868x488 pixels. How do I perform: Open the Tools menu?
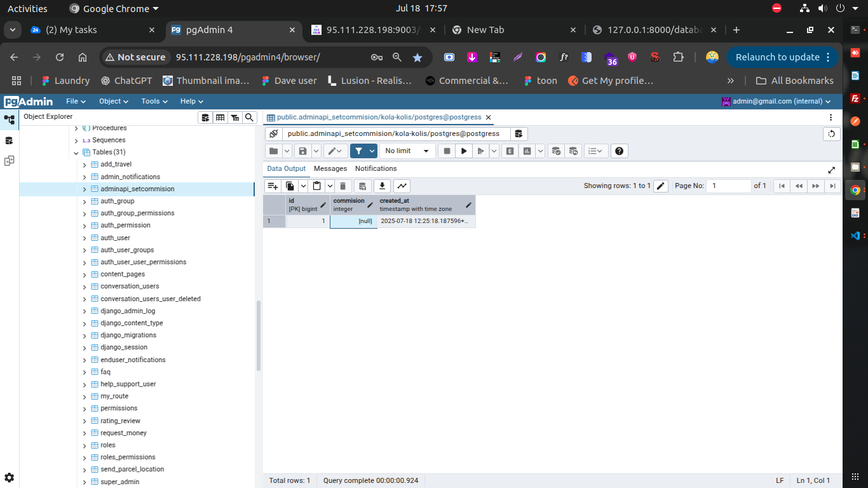click(154, 102)
